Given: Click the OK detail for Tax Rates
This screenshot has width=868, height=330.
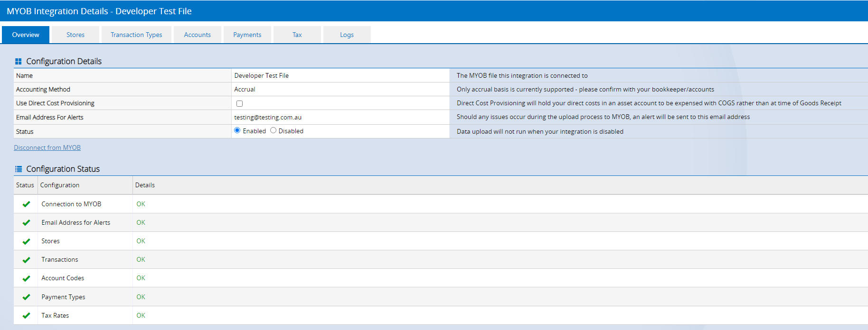Looking at the screenshot, I should click(141, 315).
